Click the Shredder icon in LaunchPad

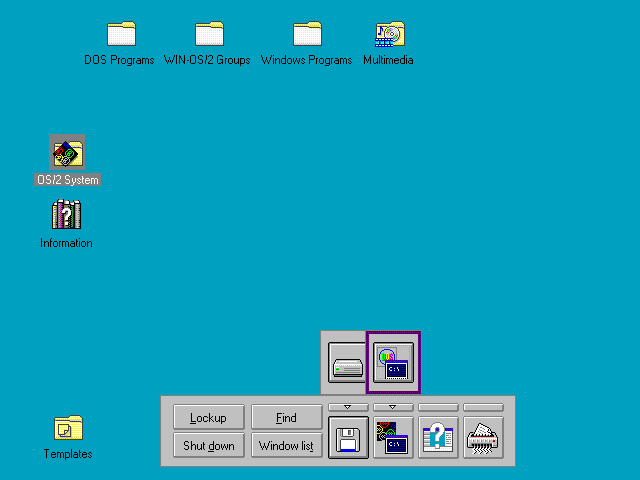(x=483, y=438)
